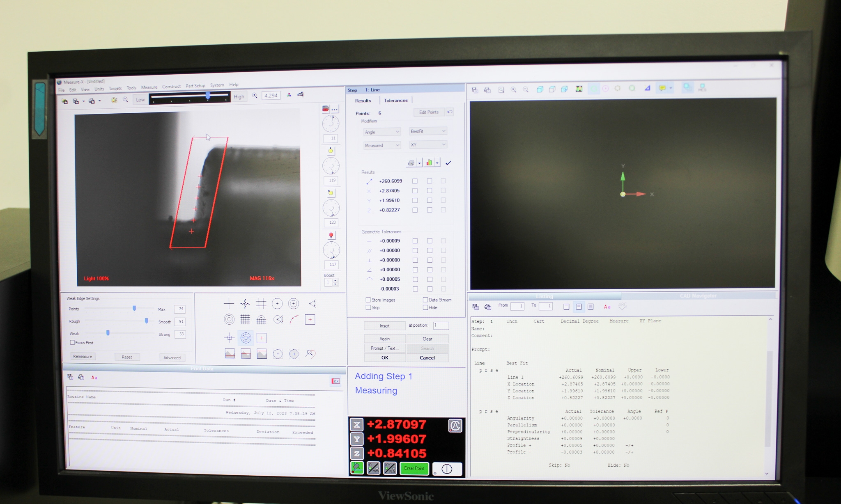Select the magnifier search tool near blob icons
This screenshot has width=841, height=504.
(x=310, y=355)
